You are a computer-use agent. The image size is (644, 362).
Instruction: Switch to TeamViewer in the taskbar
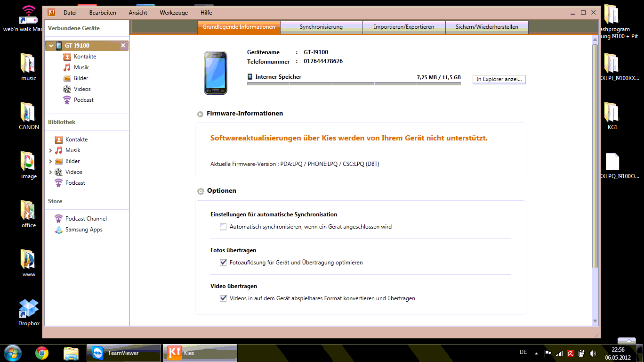[x=124, y=353]
